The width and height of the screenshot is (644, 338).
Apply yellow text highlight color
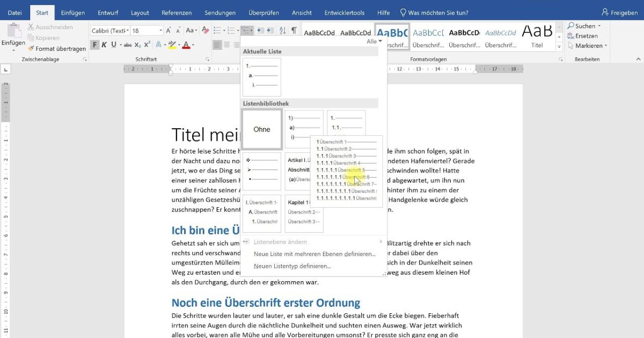tap(172, 45)
